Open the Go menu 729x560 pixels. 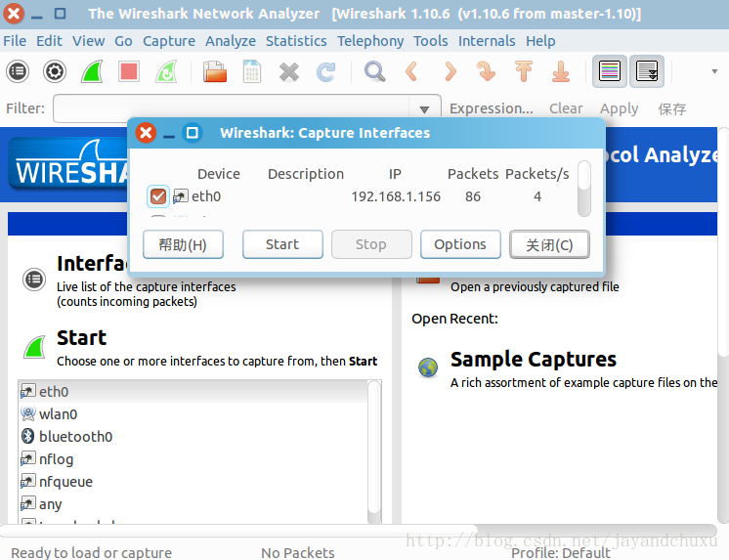point(124,41)
